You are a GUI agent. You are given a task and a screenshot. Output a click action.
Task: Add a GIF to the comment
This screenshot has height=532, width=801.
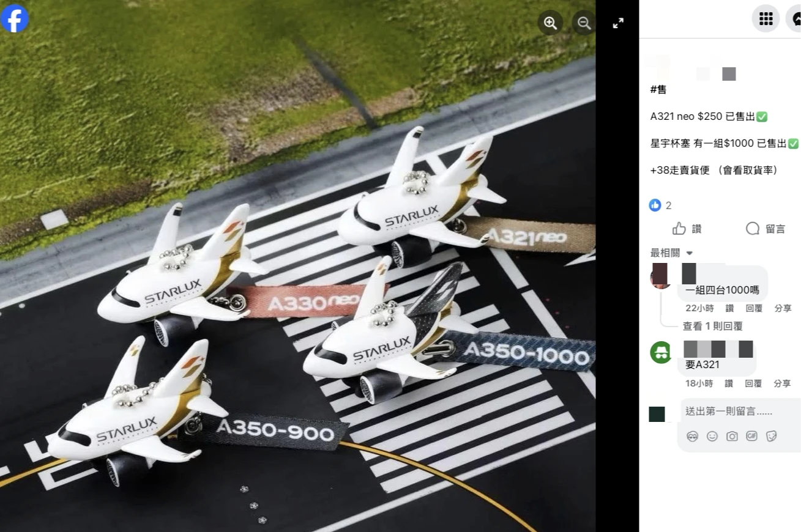click(751, 436)
